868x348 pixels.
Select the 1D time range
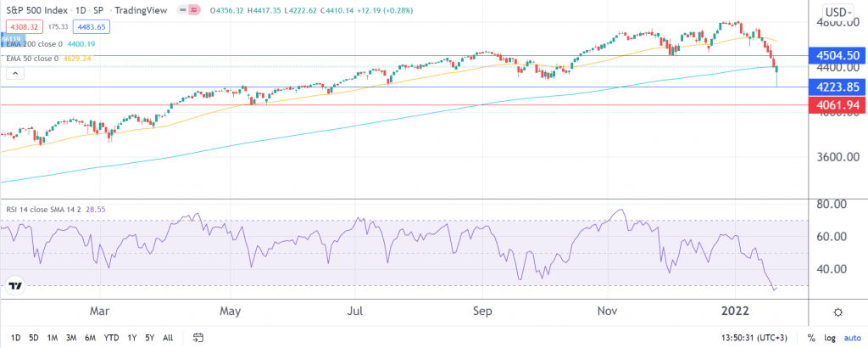16,338
